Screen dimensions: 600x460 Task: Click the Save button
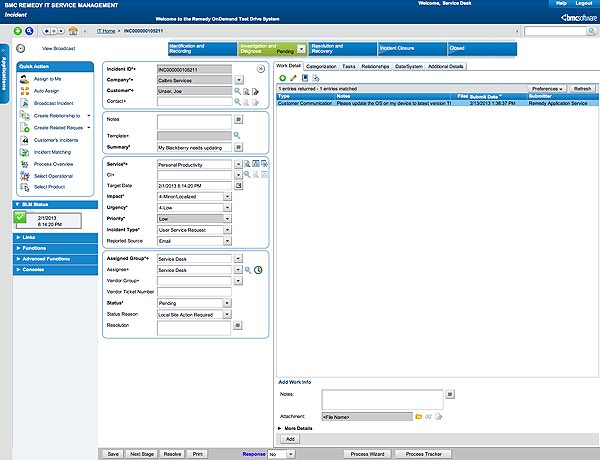[x=113, y=454]
